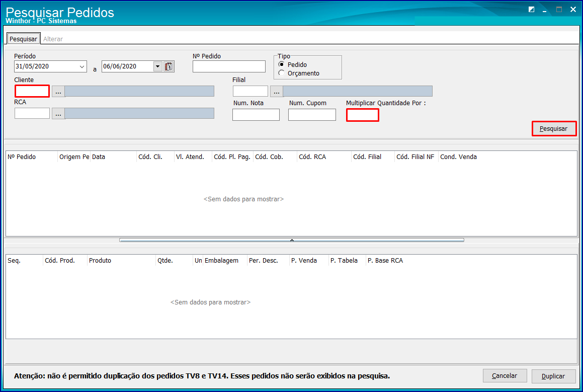Sort by Cód. Cob. column header
Viewport: 583px width, 392px height.
coord(275,157)
